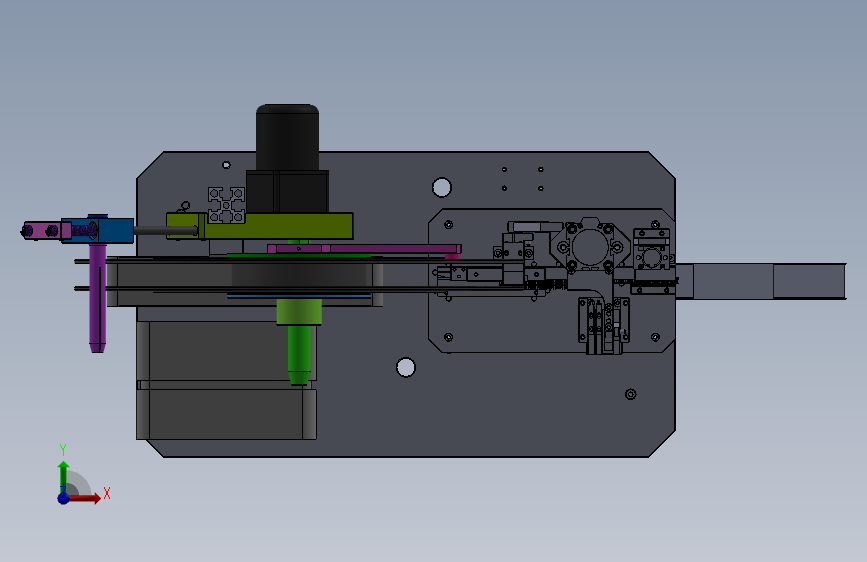Select the aluminum extrusion profile cross-section
867x562 pixels.
(x=227, y=205)
